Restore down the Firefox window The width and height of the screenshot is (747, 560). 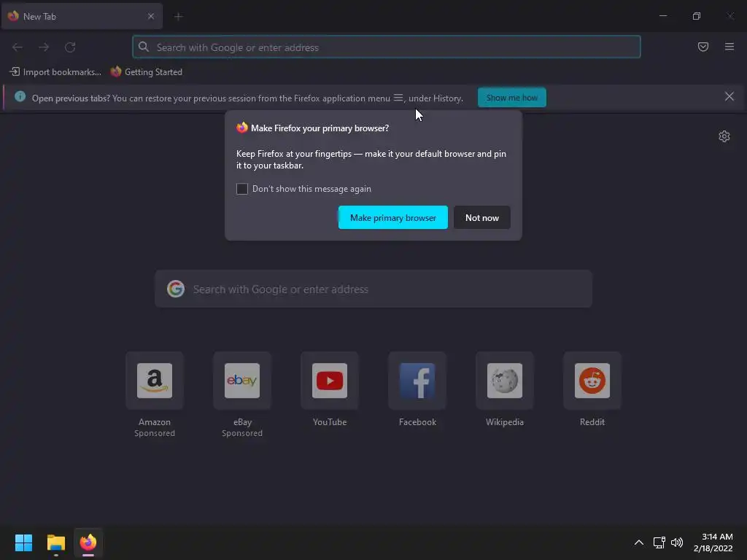click(x=696, y=16)
